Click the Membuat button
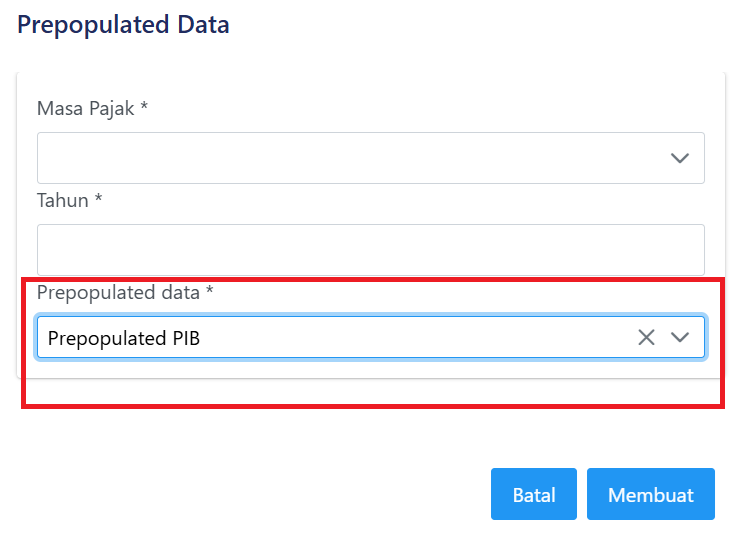Image resolution: width=733 pixels, height=540 pixels. click(x=650, y=495)
